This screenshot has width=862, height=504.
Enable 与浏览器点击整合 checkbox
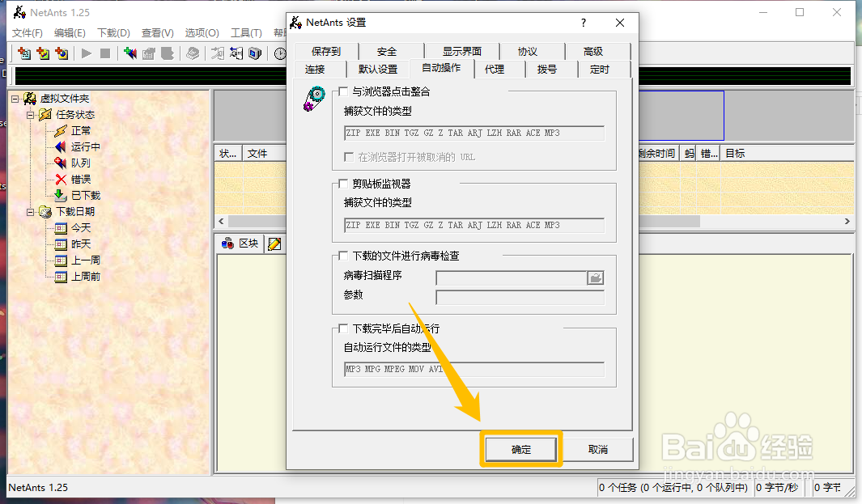coord(344,91)
